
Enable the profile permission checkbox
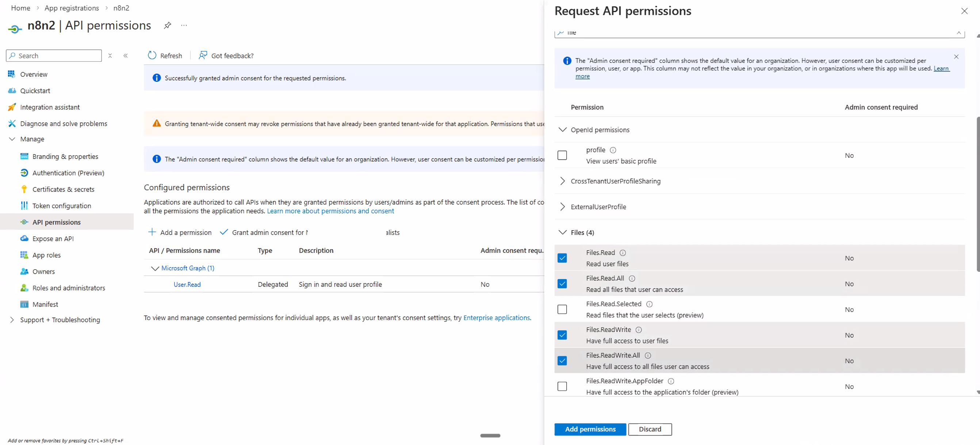pyautogui.click(x=562, y=155)
